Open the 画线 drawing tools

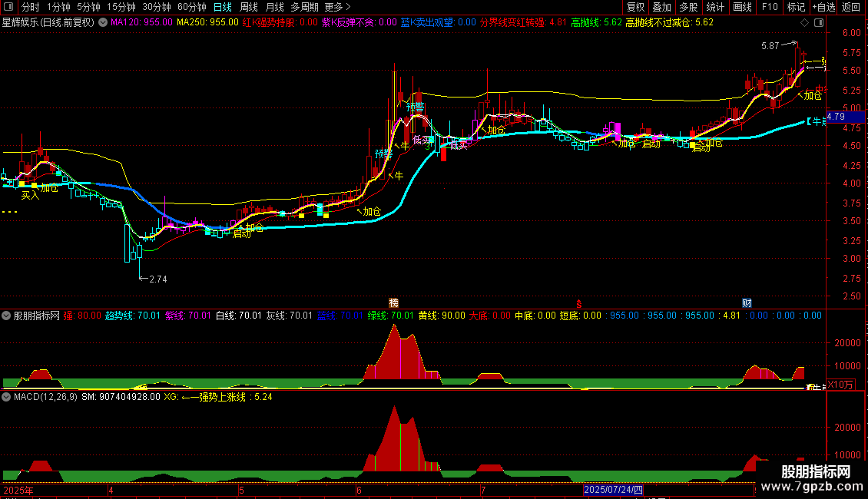tap(742, 7)
